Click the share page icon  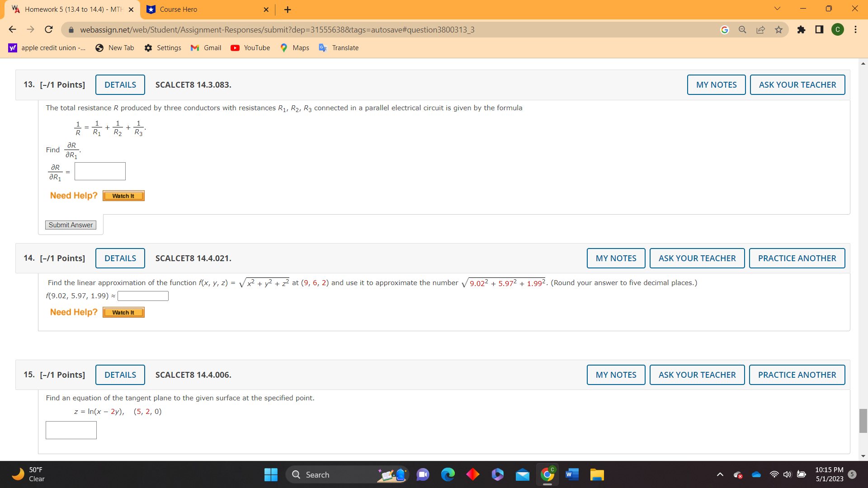pos(760,30)
